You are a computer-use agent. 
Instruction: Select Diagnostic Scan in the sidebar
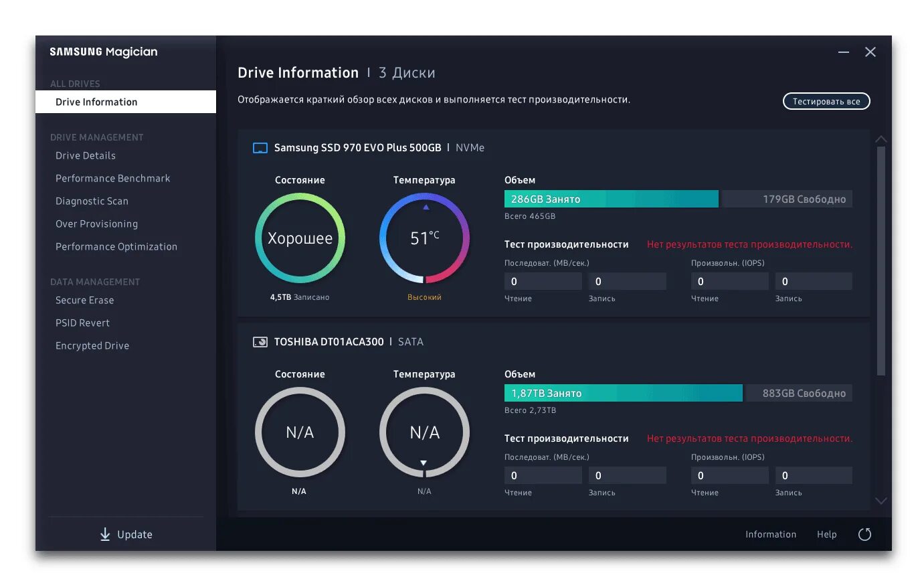tap(92, 201)
